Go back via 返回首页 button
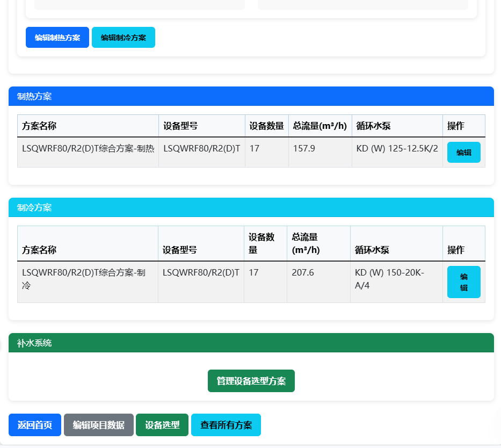Screen dimensions: 501x448 point(35,425)
